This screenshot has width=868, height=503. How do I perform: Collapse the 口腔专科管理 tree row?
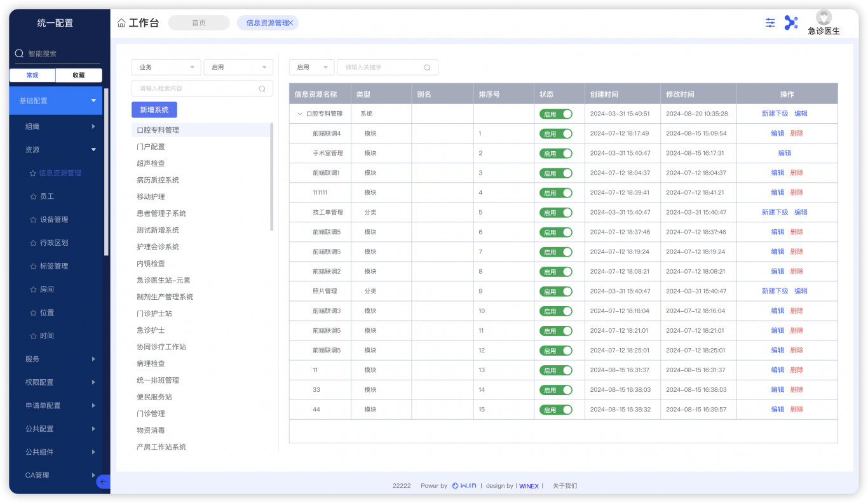click(300, 114)
